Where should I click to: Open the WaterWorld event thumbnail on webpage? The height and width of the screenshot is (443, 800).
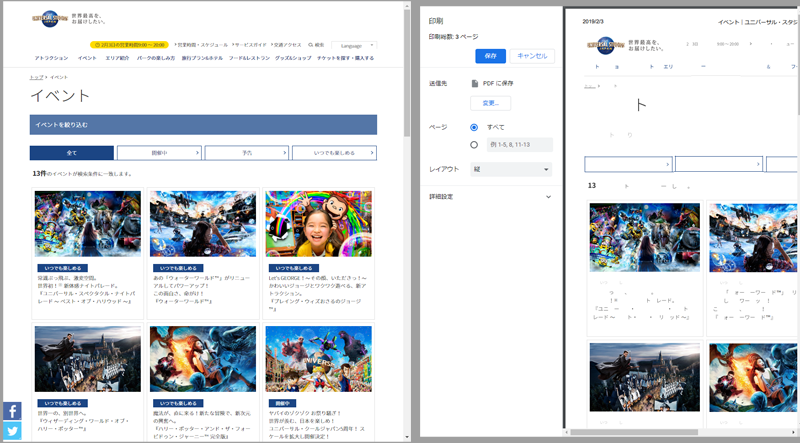(x=203, y=224)
